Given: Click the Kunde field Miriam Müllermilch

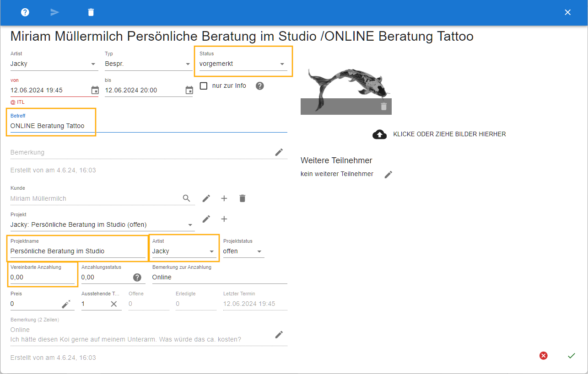Looking at the screenshot, I should click(95, 198).
